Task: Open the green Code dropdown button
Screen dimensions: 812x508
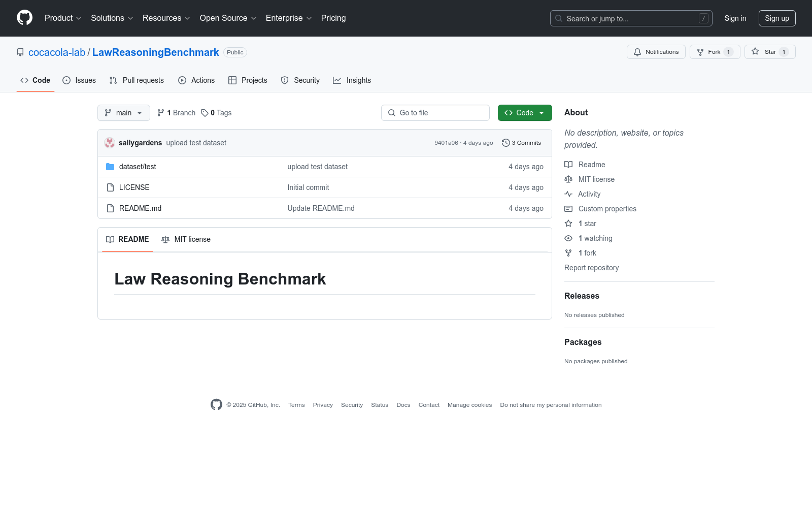Action: click(x=525, y=113)
